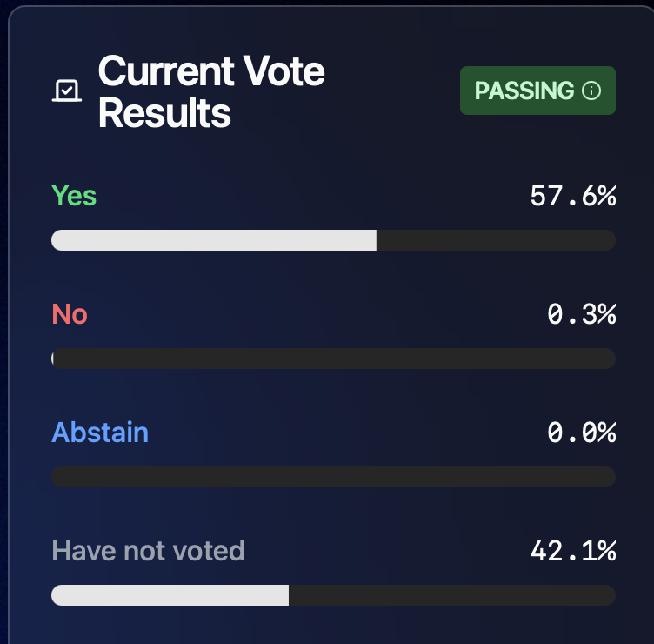Click the unfilled part of the 'Have not voted' bar
Image resolution: width=654 pixels, height=644 pixels.
[x=452, y=595]
